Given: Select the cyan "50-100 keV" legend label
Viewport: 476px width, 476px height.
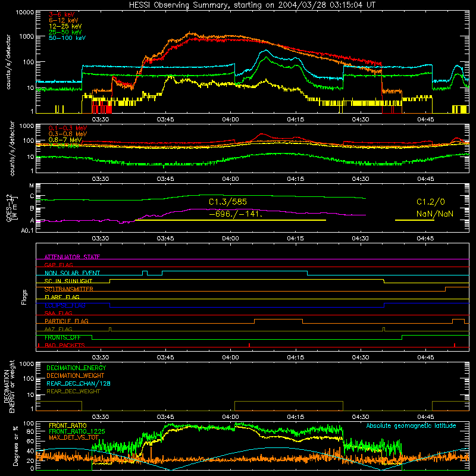Looking at the screenshot, I should (x=67, y=37).
